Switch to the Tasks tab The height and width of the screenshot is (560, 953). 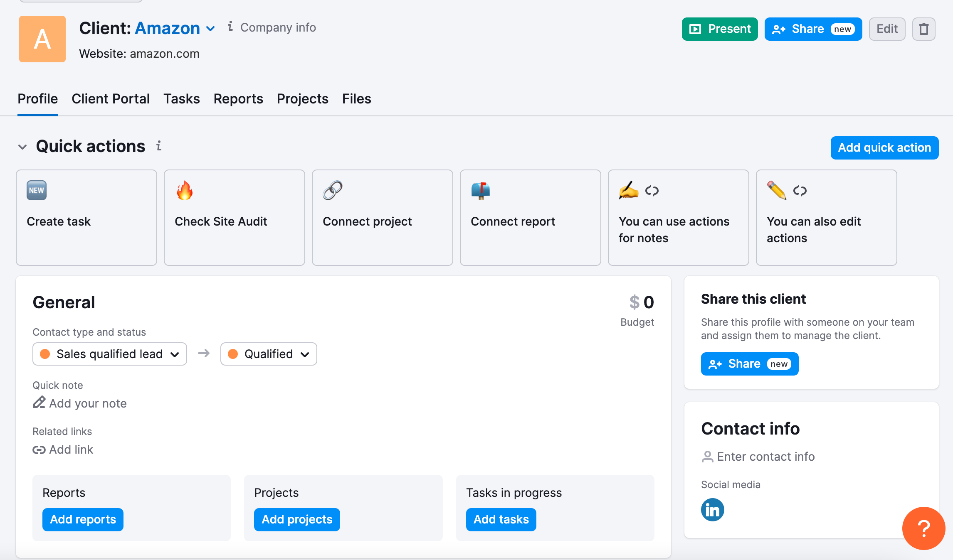pyautogui.click(x=181, y=99)
